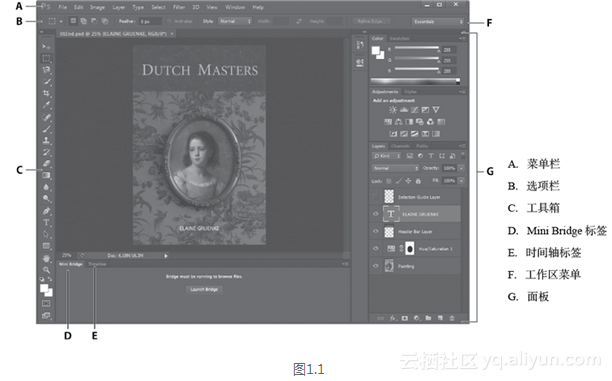Add an Invert adjustment
Screen dimensions: 612x381
[393, 134]
